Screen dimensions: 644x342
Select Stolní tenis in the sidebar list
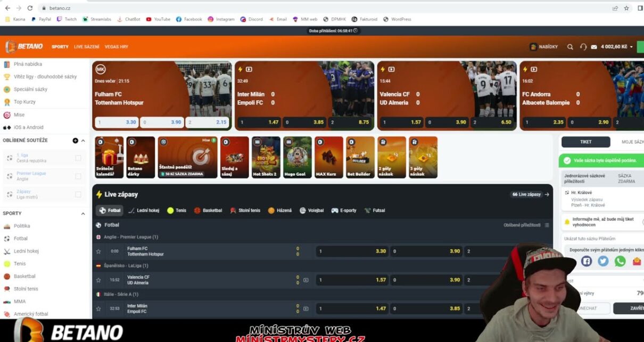click(25, 289)
